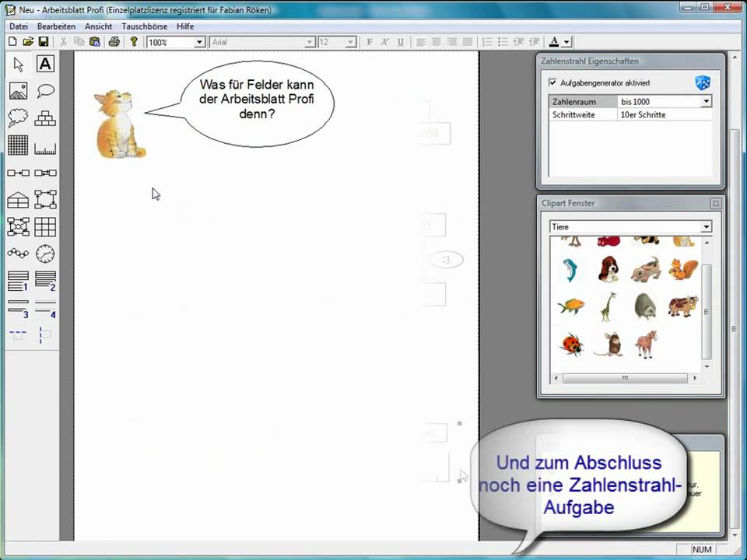This screenshot has height=560, width=747.
Task: Pick the linked circles chain tool
Action: [18, 254]
